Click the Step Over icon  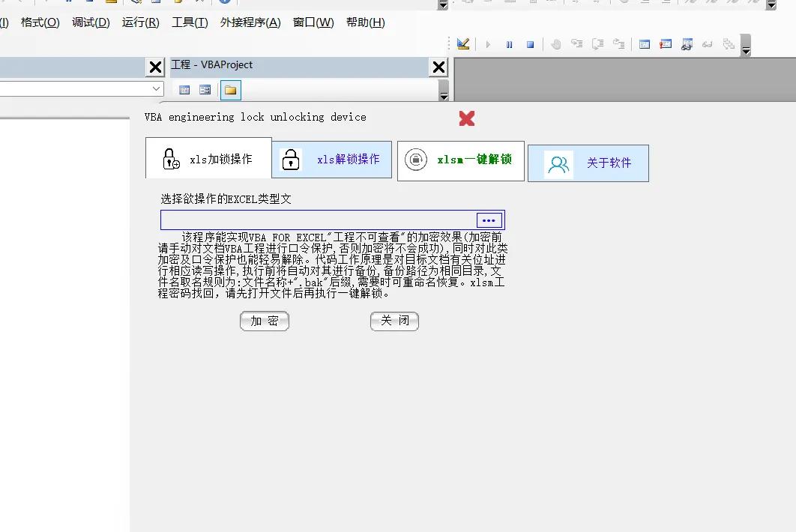[598, 44]
